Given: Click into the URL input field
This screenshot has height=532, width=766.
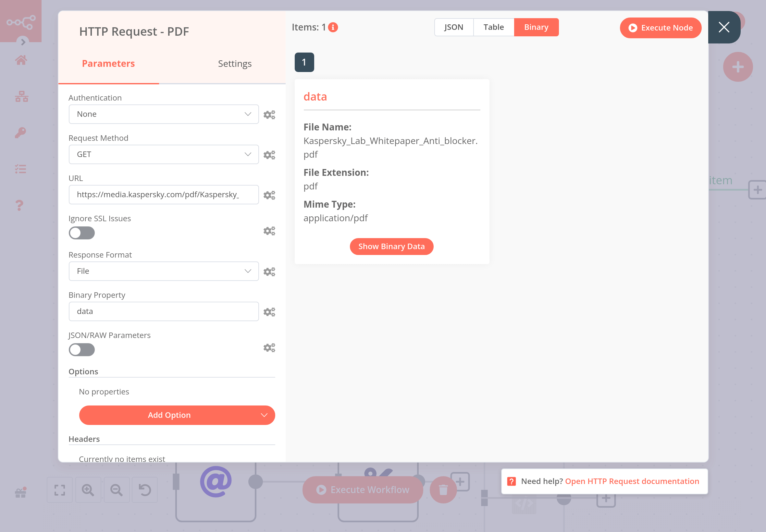Looking at the screenshot, I should [x=163, y=195].
